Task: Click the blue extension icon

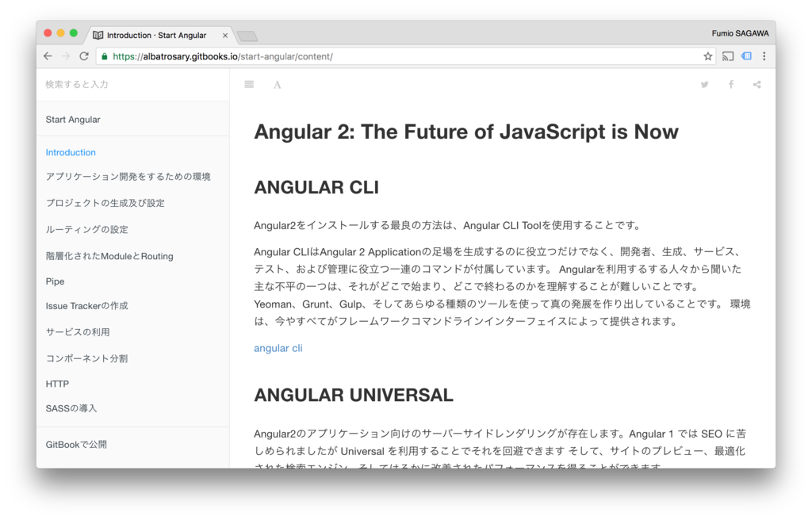Action: 746,56
